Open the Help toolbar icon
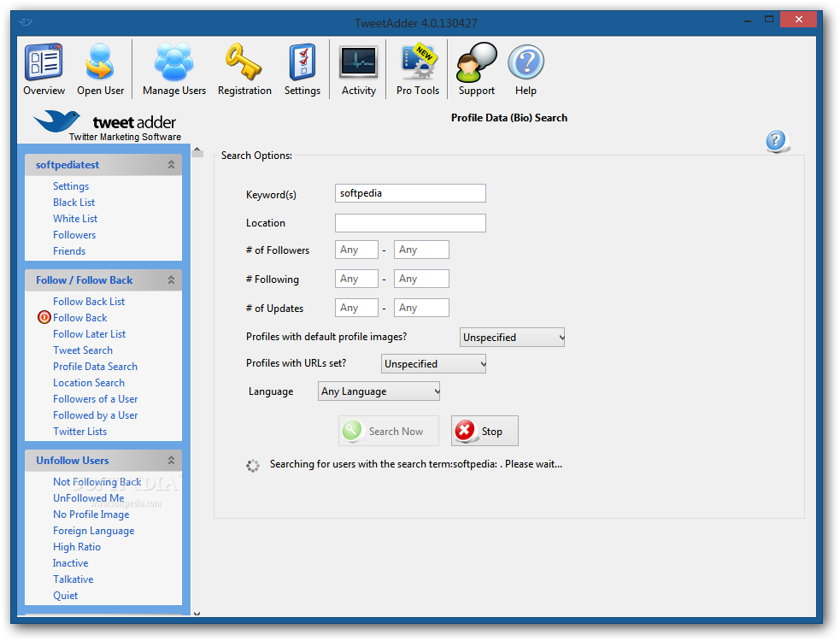This screenshot has width=840, height=641. 526,69
